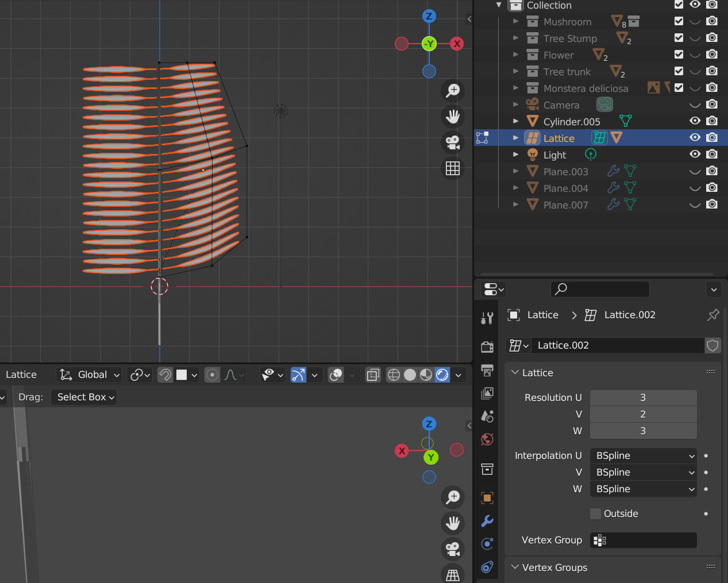Viewport: 728px width, 583px height.
Task: Open the World properties tab
Action: [x=487, y=439]
